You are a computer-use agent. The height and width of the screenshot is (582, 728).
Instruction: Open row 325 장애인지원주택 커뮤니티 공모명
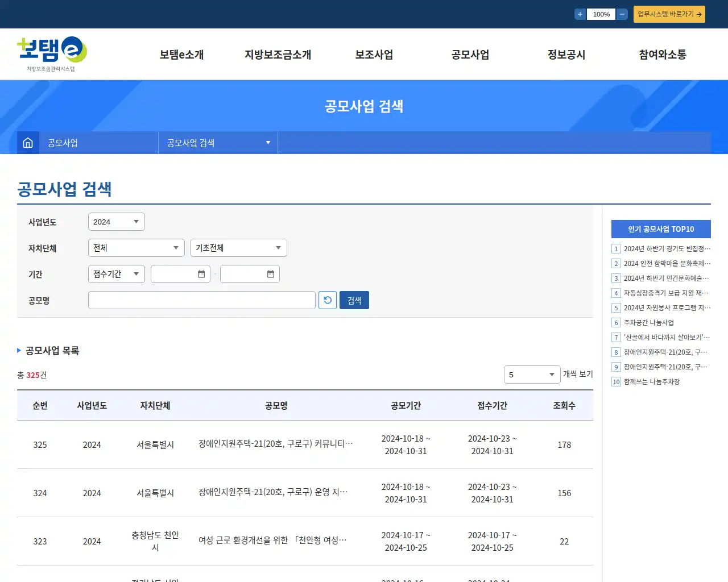pos(276,443)
